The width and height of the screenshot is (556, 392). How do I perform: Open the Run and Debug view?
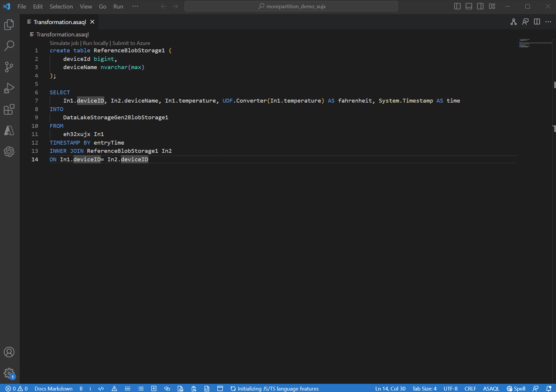pyautogui.click(x=9, y=88)
